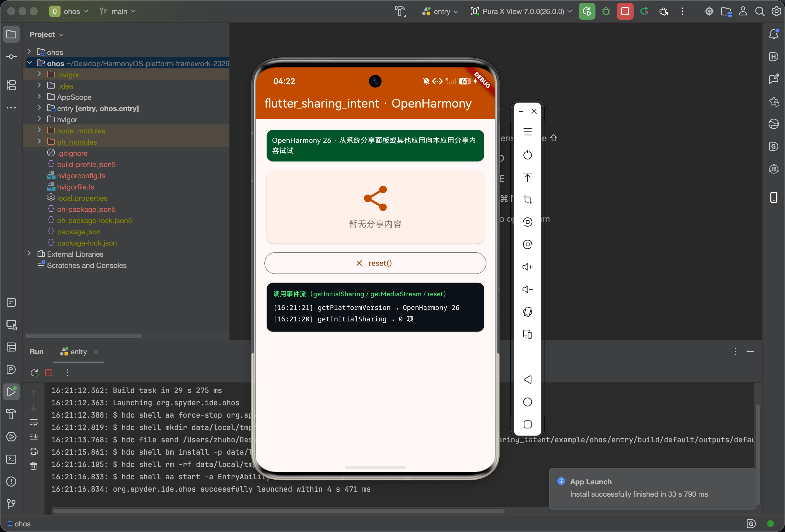Open the Notifications bell icon

click(774, 34)
